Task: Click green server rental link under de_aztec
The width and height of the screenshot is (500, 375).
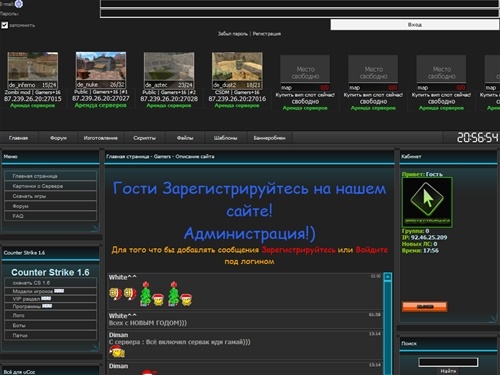Action: point(169,105)
